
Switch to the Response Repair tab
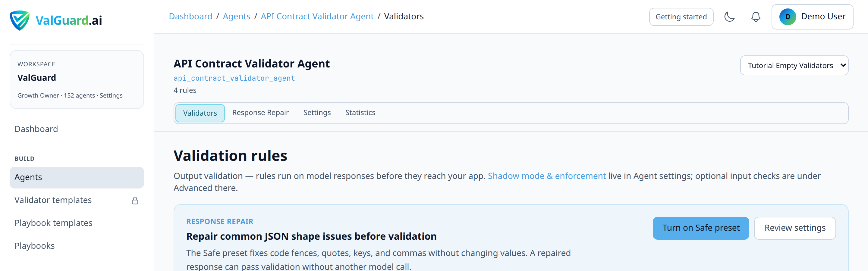[x=260, y=112]
